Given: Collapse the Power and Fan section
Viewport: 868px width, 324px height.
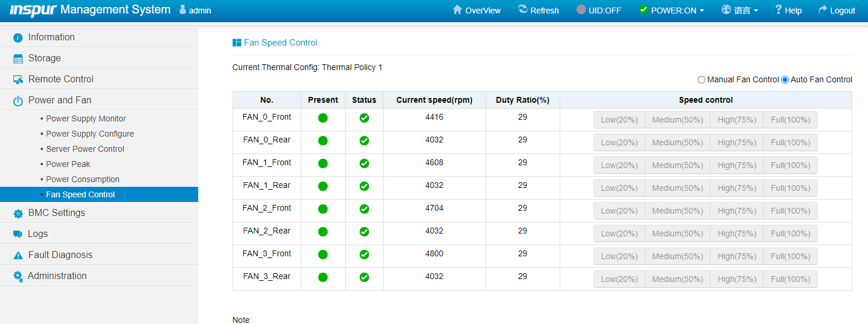Looking at the screenshot, I should 59,100.
